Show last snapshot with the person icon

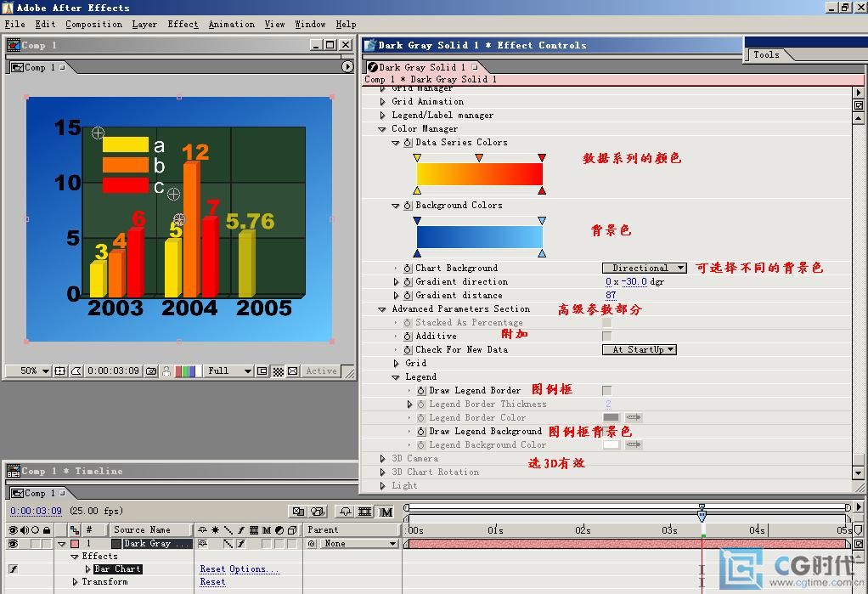tap(166, 371)
